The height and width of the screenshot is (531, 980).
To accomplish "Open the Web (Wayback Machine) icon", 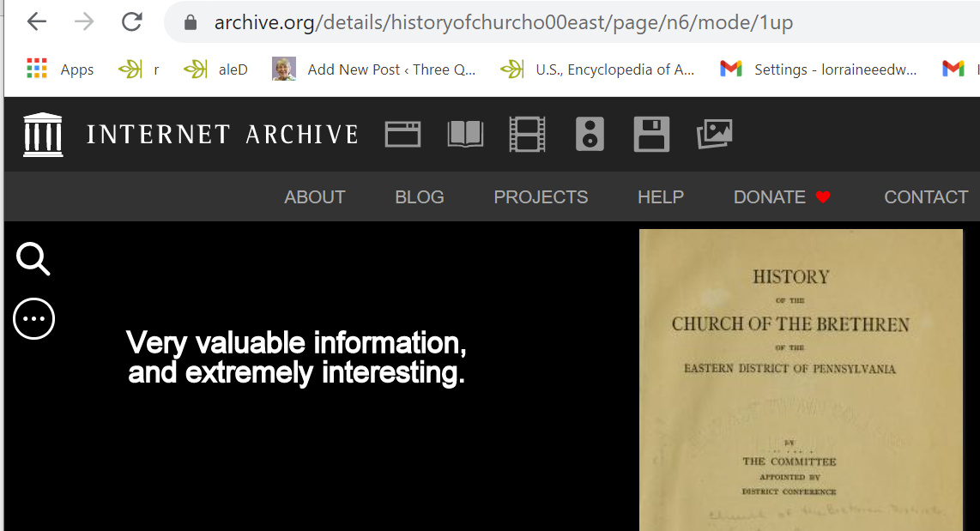I will pos(402,135).
